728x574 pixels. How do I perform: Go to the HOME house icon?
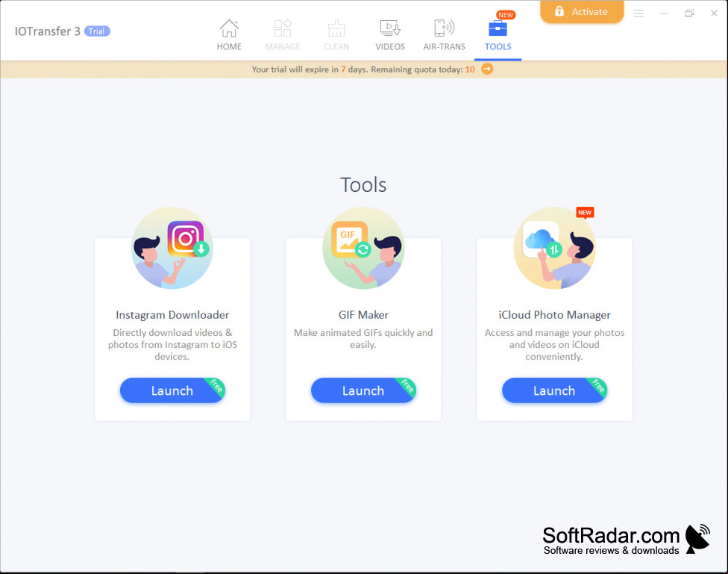(x=229, y=29)
